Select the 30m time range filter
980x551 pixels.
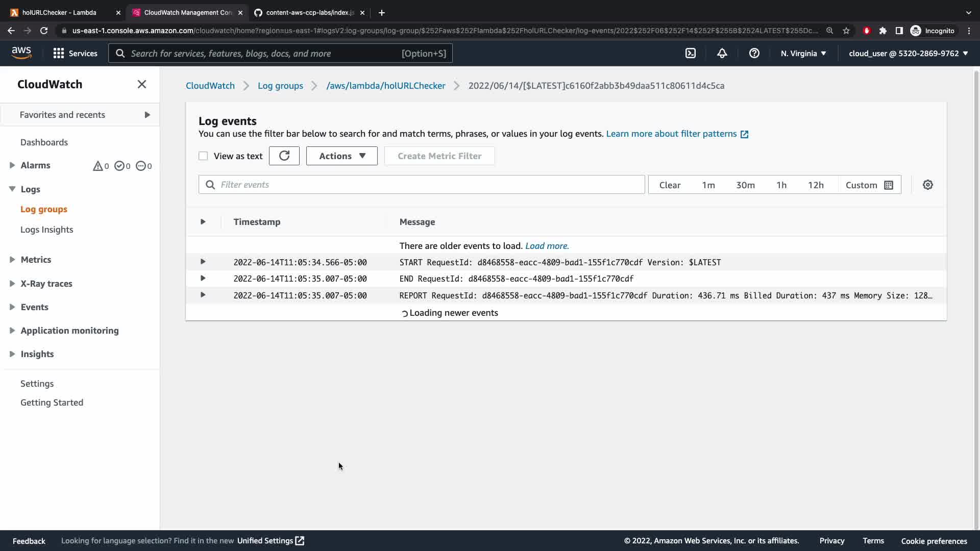pyautogui.click(x=745, y=185)
